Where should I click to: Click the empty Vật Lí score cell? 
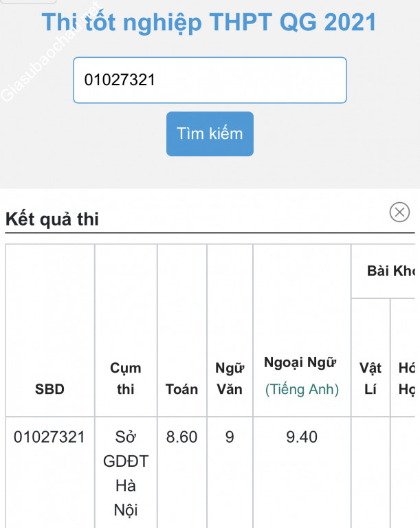[371, 467]
